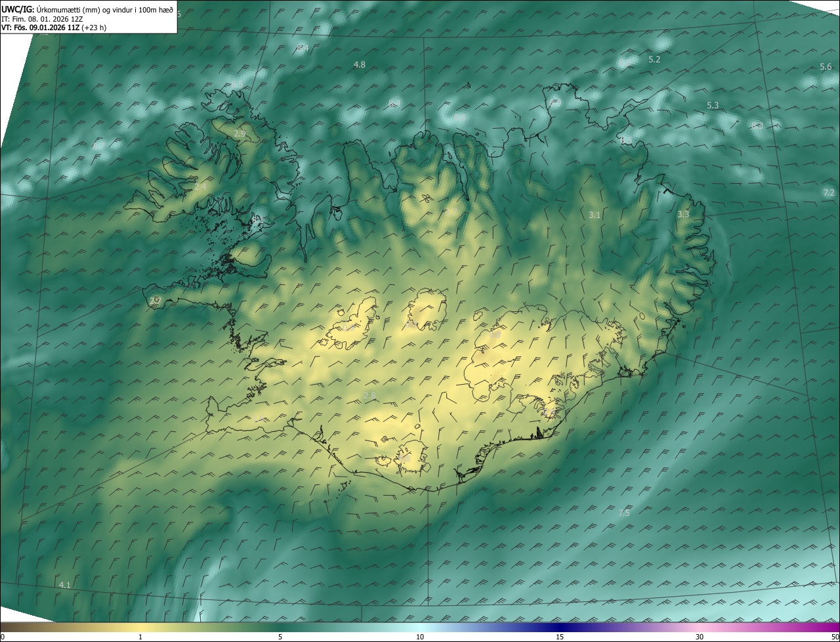Image resolution: width=840 pixels, height=642 pixels.
Task: Click the 2.4 value on the map
Action: (200, 187)
